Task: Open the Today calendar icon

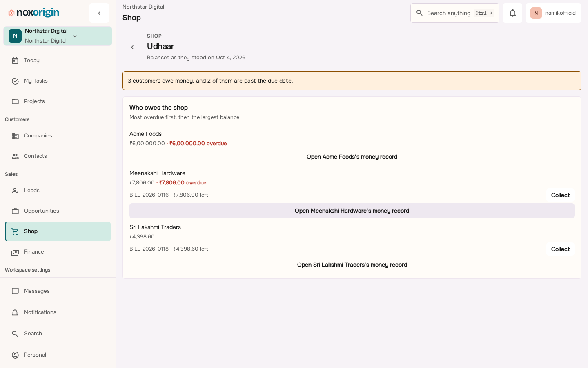Action: pos(15,61)
